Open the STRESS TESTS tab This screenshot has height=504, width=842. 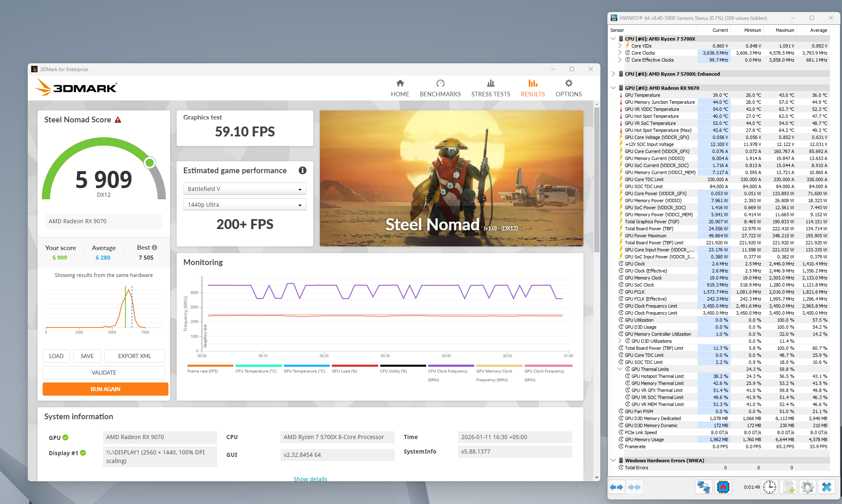click(490, 88)
